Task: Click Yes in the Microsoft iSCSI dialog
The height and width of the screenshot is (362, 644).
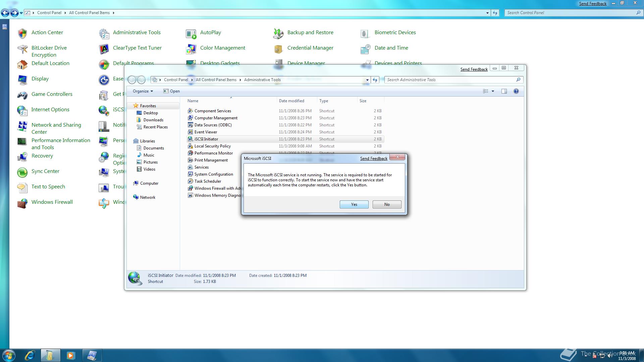Action: click(354, 204)
